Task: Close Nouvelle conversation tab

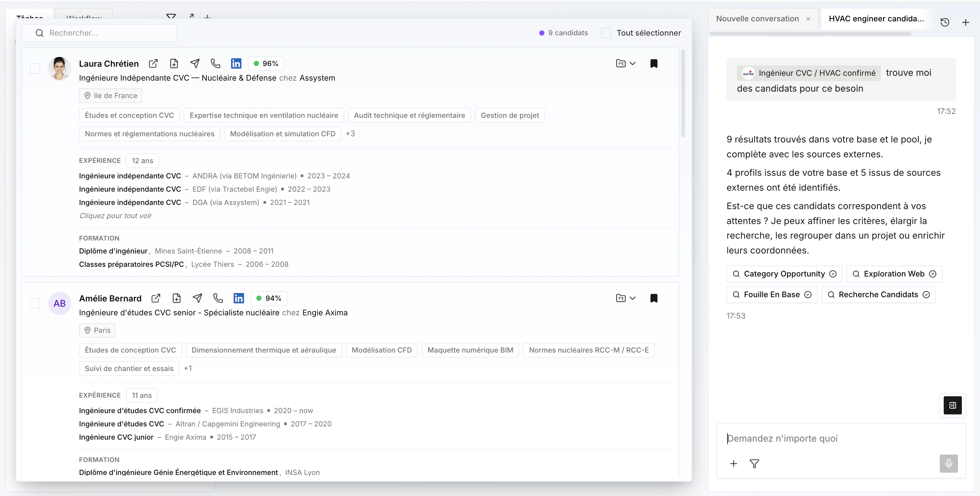Action: (x=809, y=19)
